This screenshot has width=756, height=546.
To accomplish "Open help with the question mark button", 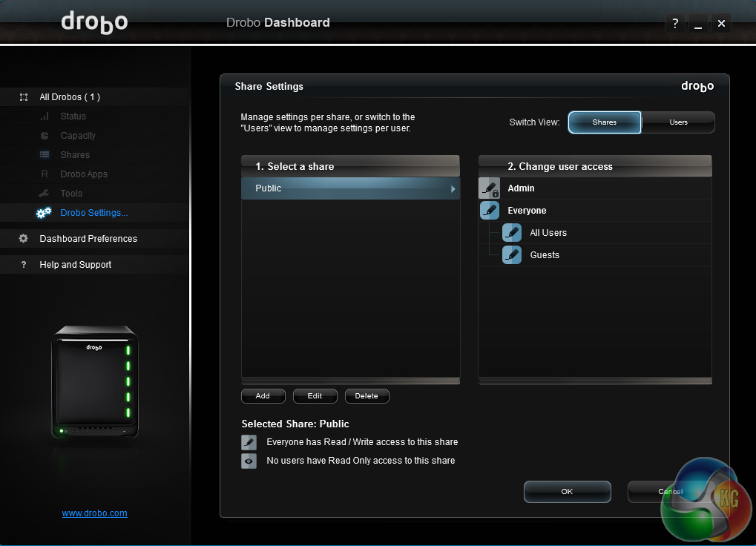I will (674, 24).
